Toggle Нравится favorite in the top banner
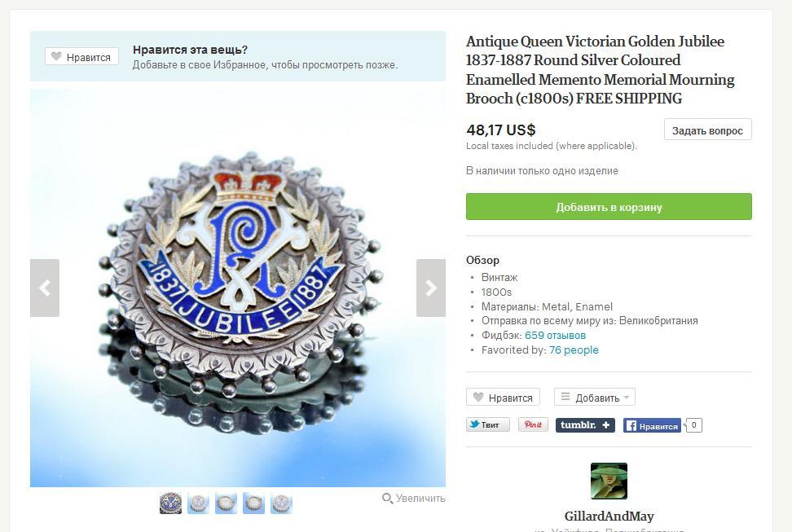 pos(81,56)
